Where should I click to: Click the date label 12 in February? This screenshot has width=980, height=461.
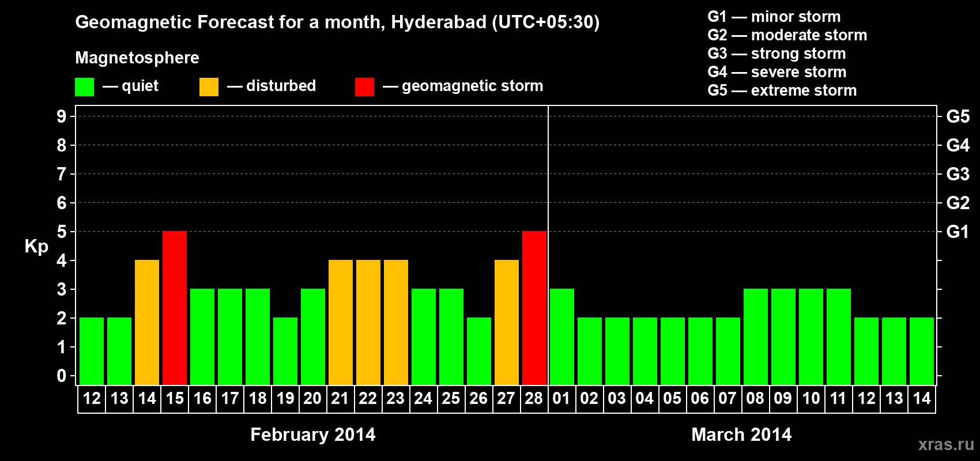[92, 399]
